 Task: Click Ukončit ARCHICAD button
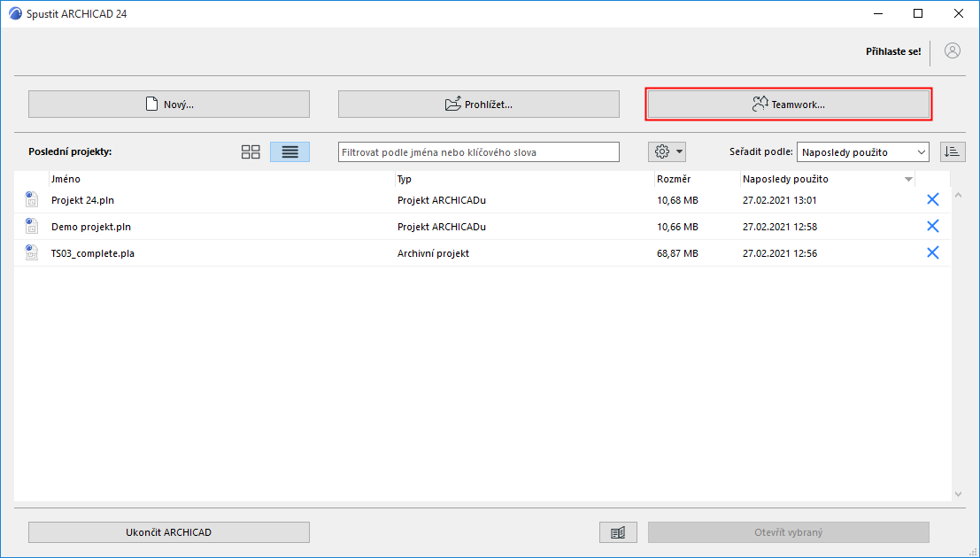pos(169,532)
